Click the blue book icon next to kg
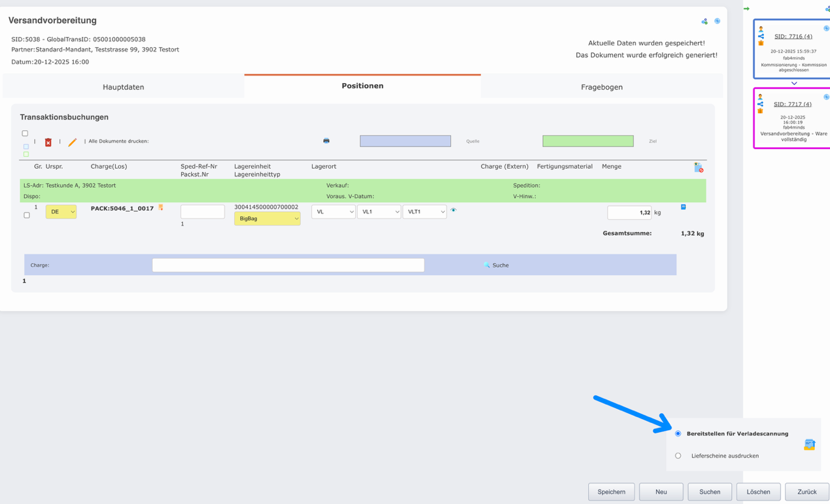This screenshot has width=830, height=504. pyautogui.click(x=683, y=207)
